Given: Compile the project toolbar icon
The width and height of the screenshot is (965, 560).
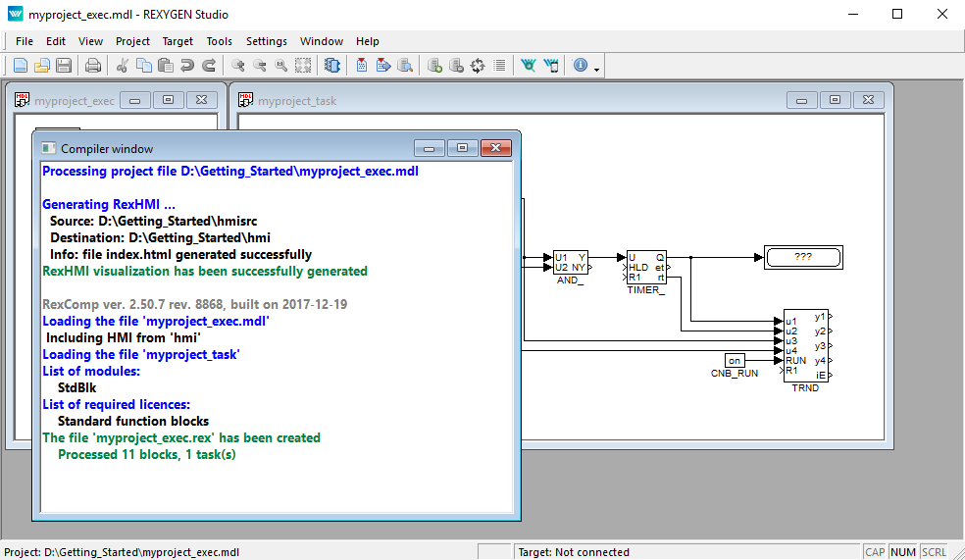Looking at the screenshot, I should (362, 66).
